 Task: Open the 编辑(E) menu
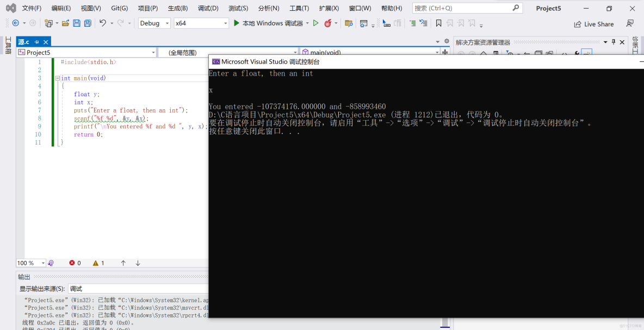pyautogui.click(x=61, y=8)
